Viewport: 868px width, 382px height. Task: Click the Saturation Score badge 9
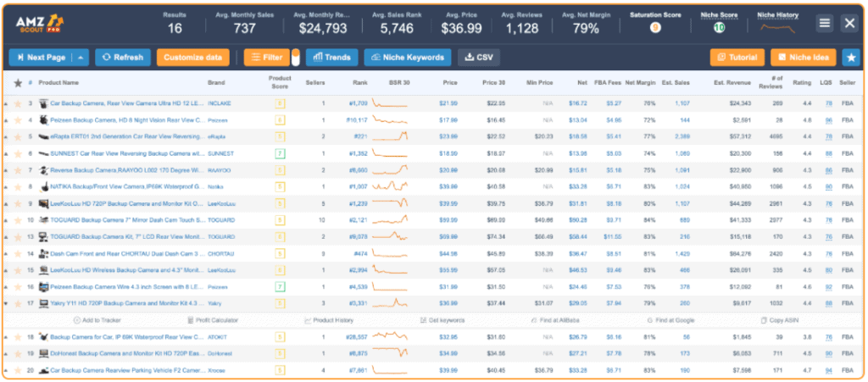pyautogui.click(x=655, y=27)
